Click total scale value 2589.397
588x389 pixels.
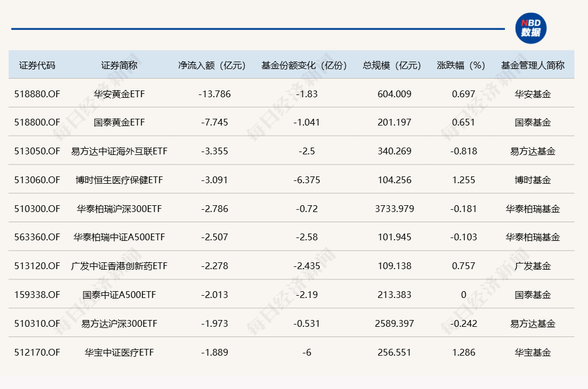coord(395,323)
